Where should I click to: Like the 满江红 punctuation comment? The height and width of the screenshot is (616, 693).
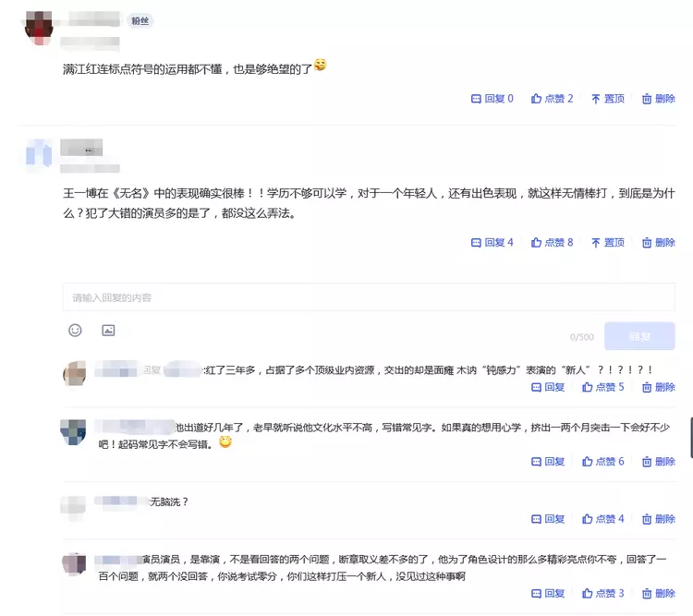click(x=552, y=99)
